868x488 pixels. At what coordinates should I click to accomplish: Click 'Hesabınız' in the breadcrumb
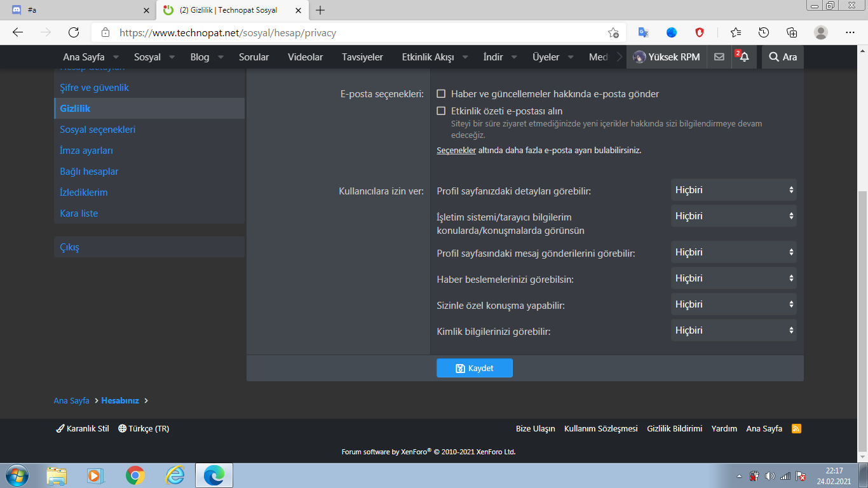pyautogui.click(x=120, y=401)
